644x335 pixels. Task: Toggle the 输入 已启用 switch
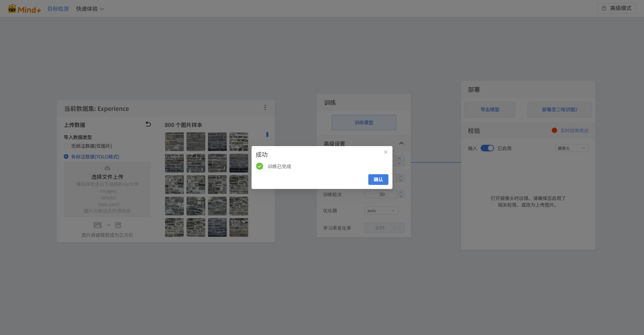[x=487, y=148]
